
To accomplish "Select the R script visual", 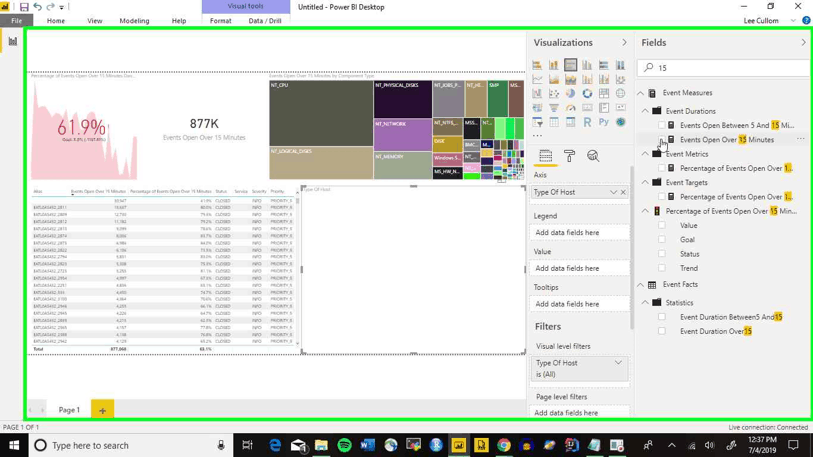I will click(587, 122).
